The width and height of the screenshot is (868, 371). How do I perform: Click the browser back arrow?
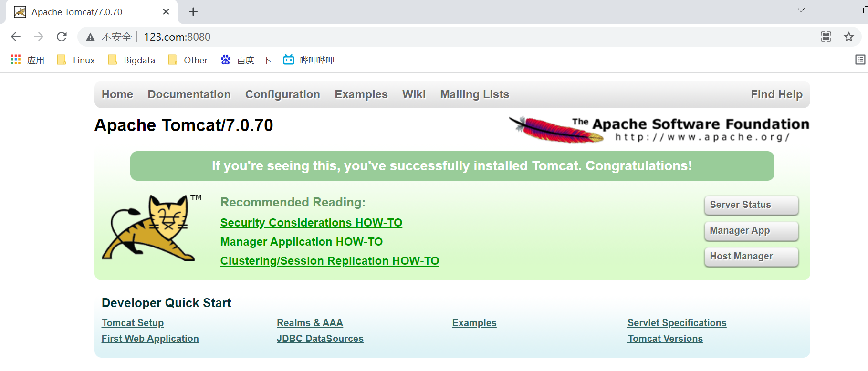(x=16, y=37)
